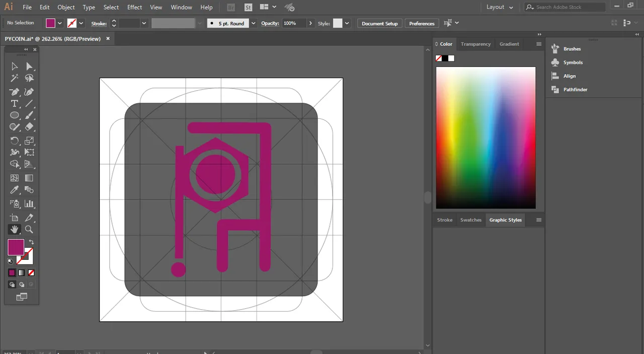Open the Window menu
Image resolution: width=644 pixels, height=354 pixels.
click(181, 8)
